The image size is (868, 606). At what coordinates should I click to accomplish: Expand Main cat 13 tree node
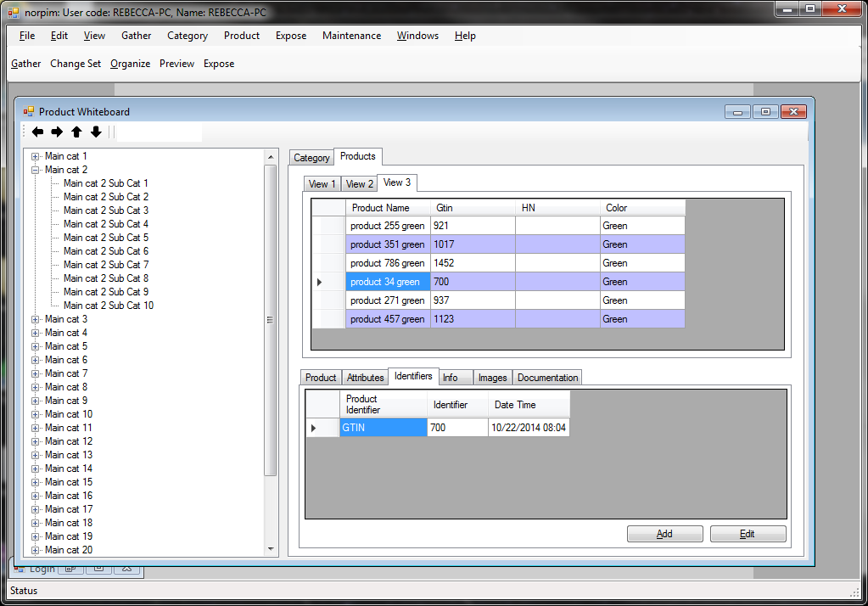[36, 455]
